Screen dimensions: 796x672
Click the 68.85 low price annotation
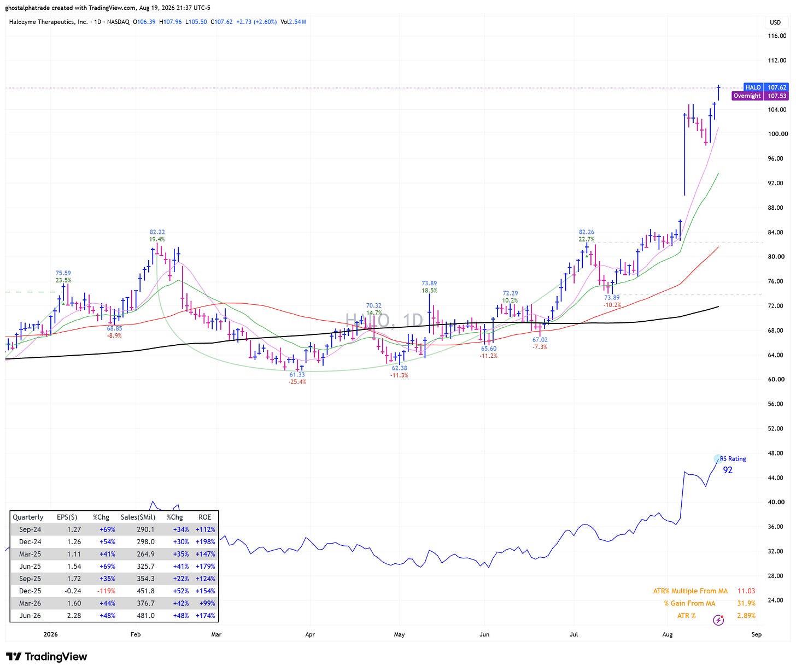[x=114, y=329]
